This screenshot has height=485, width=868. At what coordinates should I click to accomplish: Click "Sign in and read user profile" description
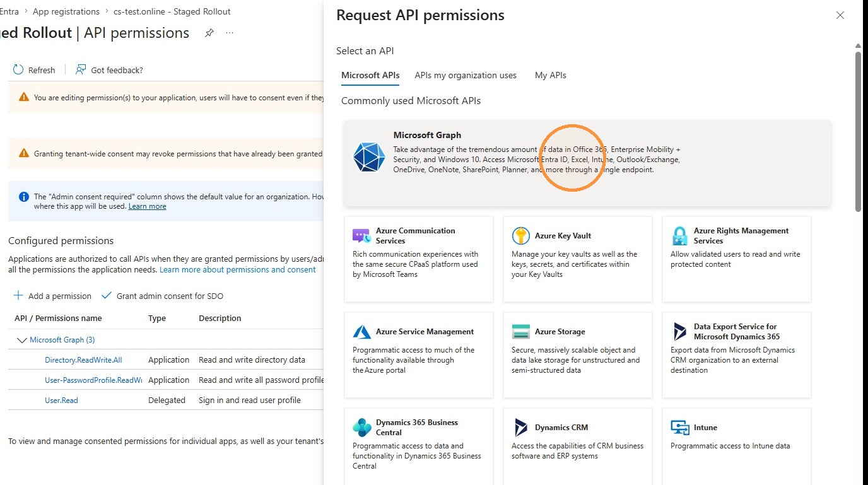[250, 400]
